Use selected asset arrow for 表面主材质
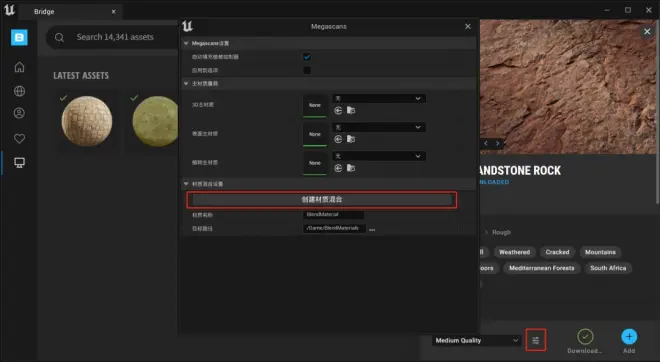The image size is (660, 362). [x=338, y=139]
